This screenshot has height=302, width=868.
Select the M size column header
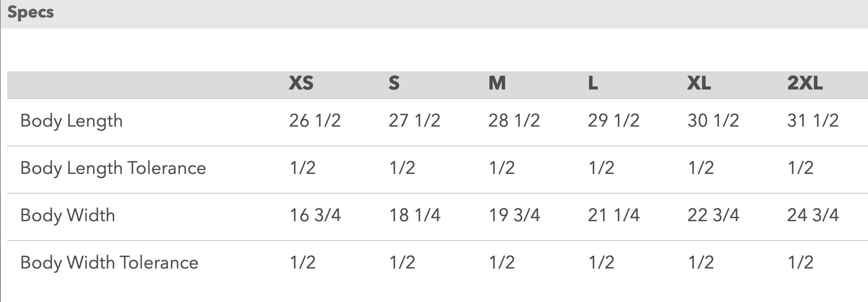click(x=497, y=83)
